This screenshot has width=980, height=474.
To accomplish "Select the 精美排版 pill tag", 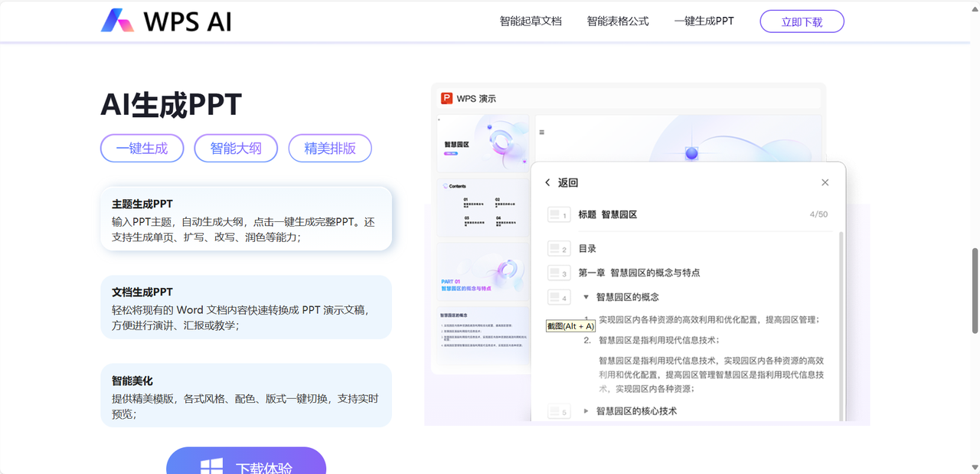I will [x=330, y=149].
